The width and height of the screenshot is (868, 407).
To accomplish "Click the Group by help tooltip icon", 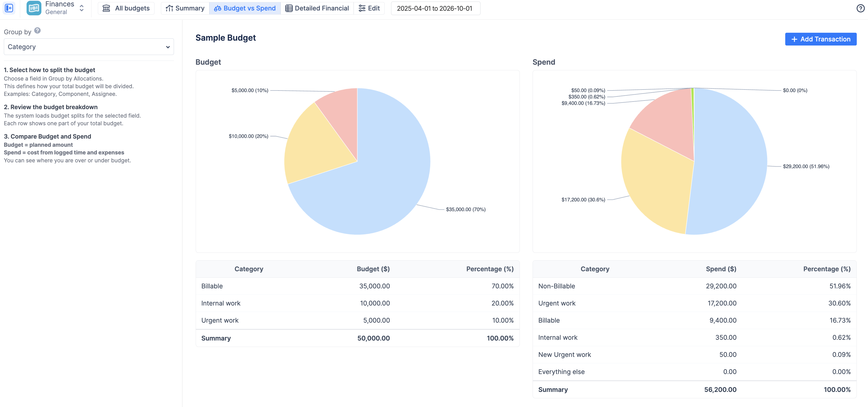I will pyautogui.click(x=37, y=31).
